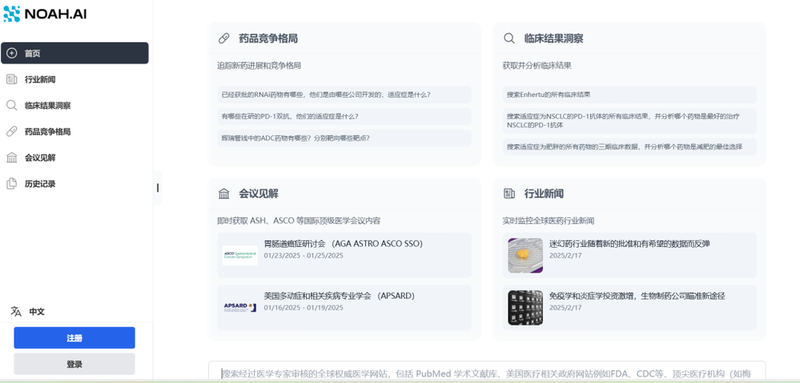Image resolution: width=800 pixels, height=383 pixels.
Task: Click the pill icon in 药品竞争格局 card header
Action: (x=223, y=38)
